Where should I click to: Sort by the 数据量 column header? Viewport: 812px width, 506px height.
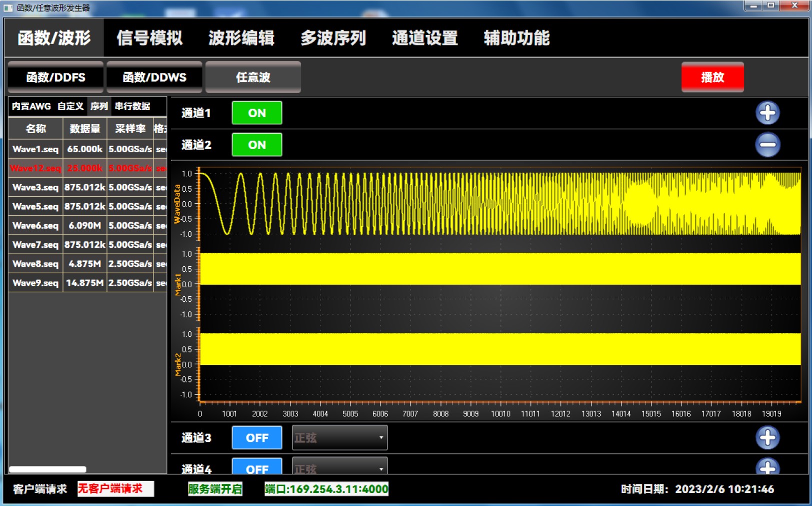click(x=85, y=129)
